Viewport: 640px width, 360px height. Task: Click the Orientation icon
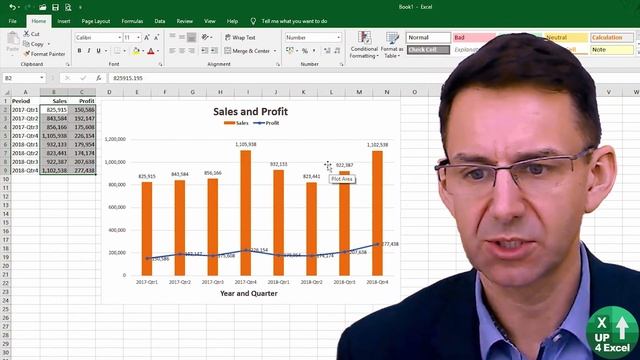tap(205, 37)
